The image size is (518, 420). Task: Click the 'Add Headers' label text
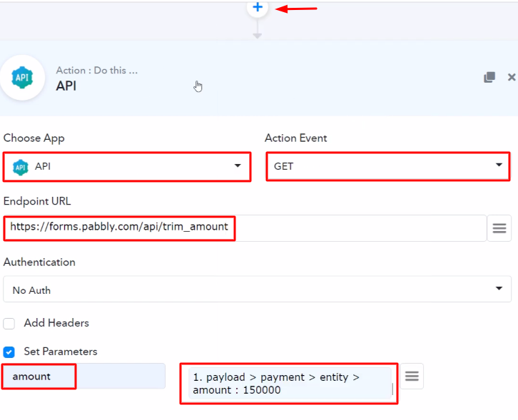56,323
